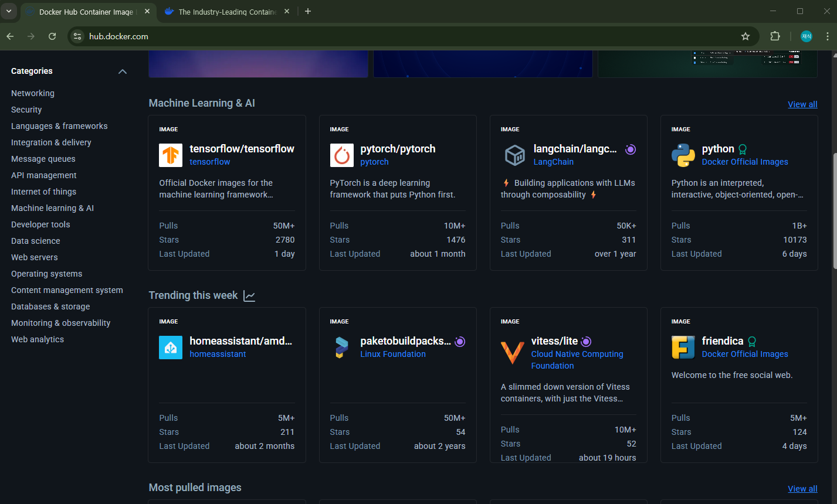Select Operating systems category
The height and width of the screenshot is (504, 837).
47,274
